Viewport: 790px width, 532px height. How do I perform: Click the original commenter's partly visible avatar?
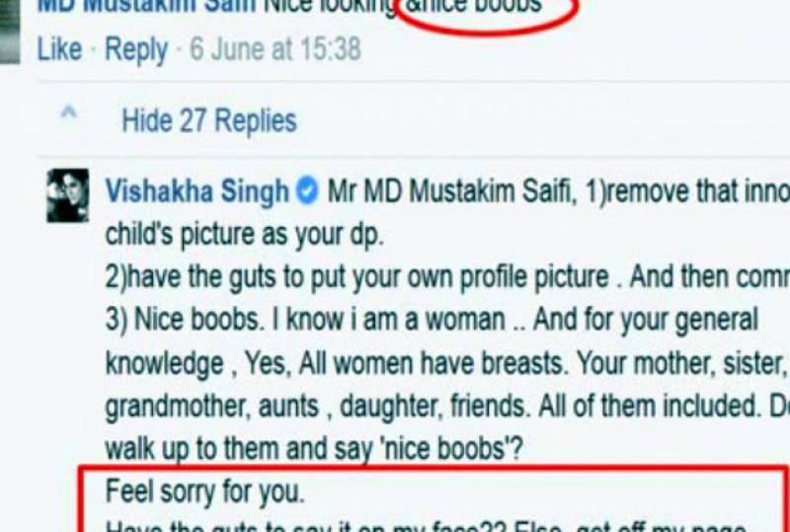point(10,32)
